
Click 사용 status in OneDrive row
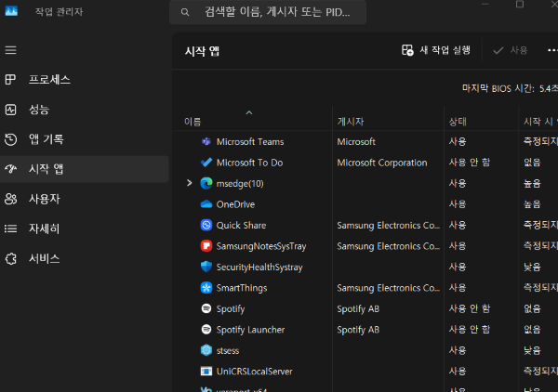point(458,204)
